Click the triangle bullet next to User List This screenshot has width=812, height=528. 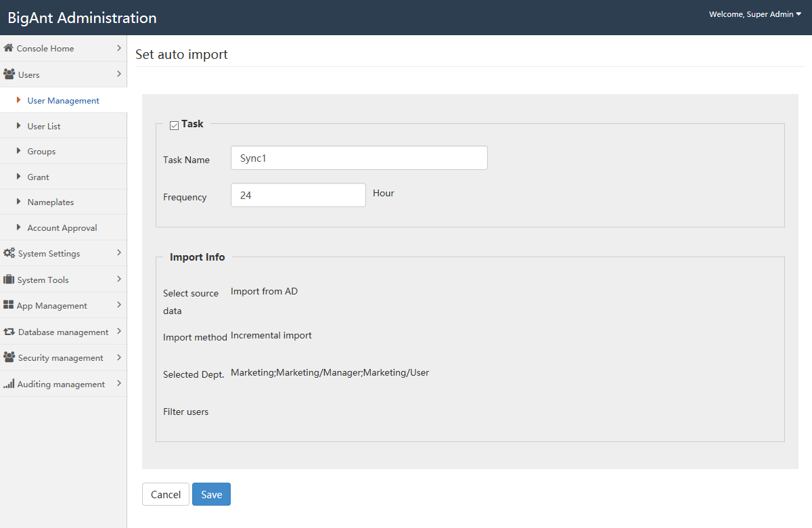(x=19, y=126)
